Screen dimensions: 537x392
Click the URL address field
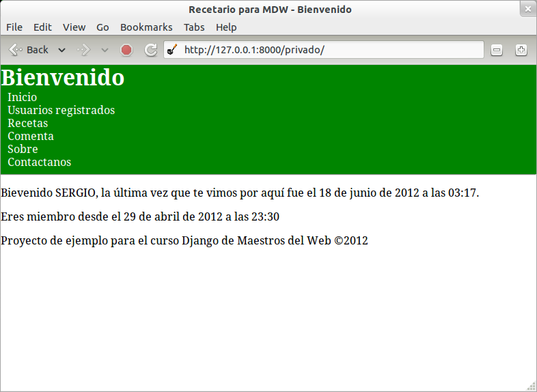coord(324,50)
